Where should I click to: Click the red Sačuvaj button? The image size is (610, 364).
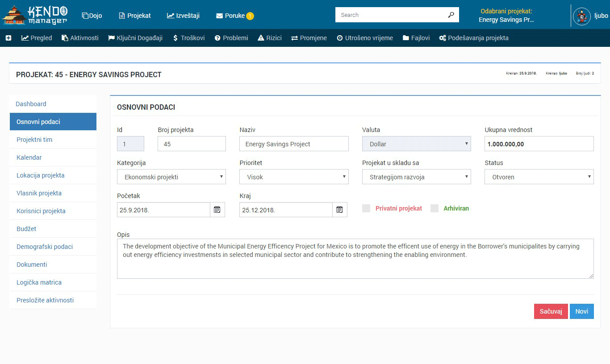click(x=551, y=311)
